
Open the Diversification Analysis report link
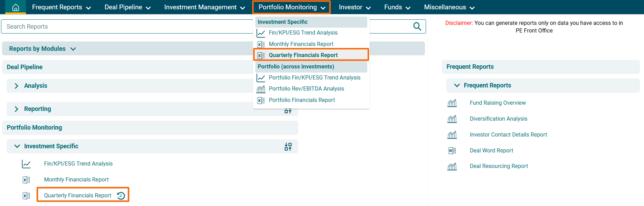498,119
